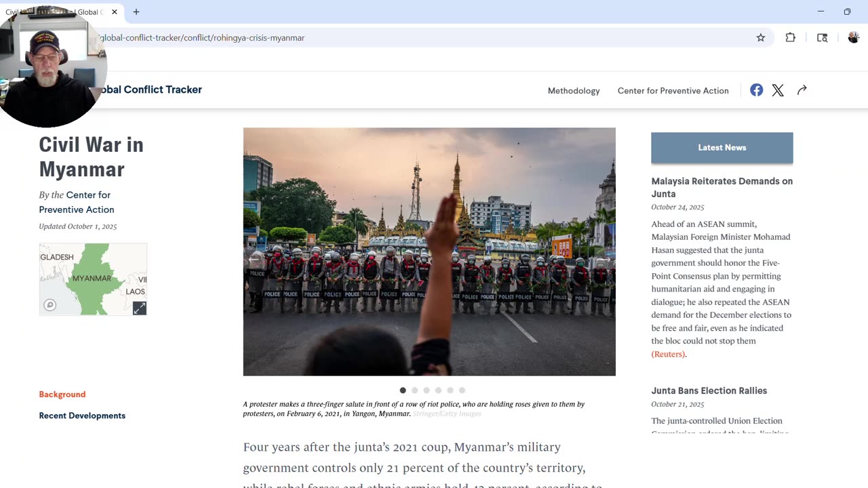The height and width of the screenshot is (488, 868).
Task: Click the October 24, 2025 news date
Action: coord(677,207)
